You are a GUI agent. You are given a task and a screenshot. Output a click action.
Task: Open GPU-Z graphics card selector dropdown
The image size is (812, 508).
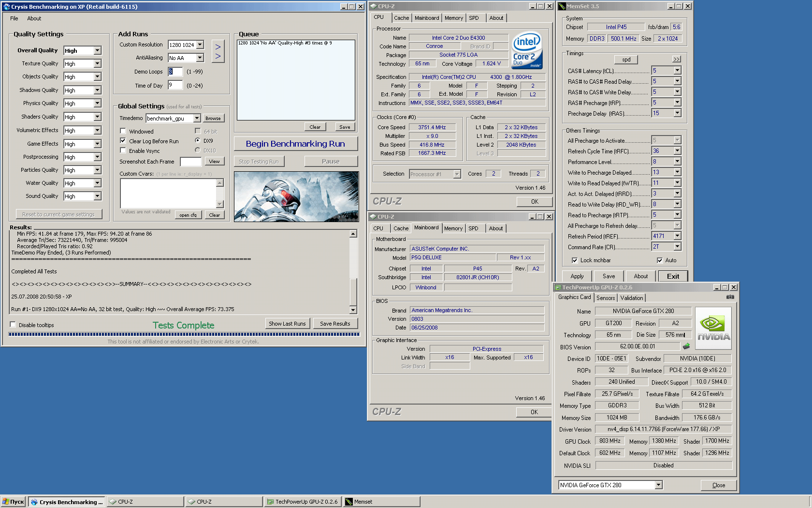coord(658,485)
